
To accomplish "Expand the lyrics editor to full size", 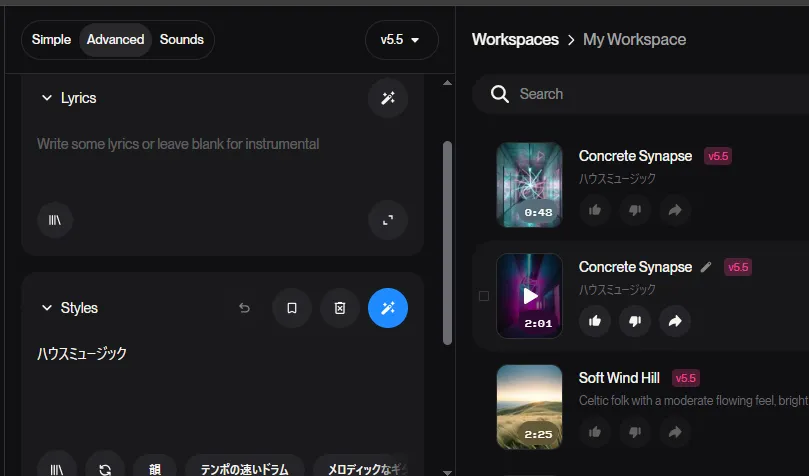I will pos(388,220).
